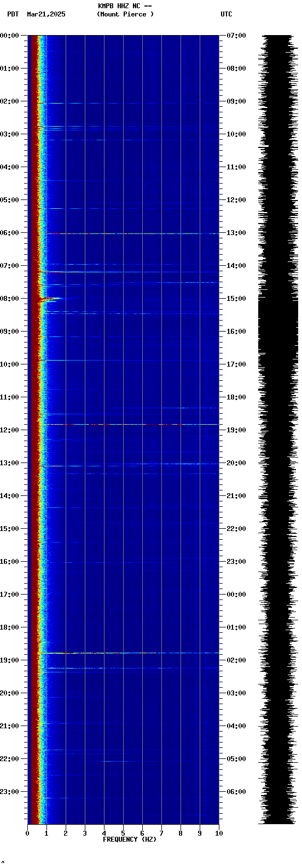302x868 pixels.
Task: Click the frequency axis tick label '0'
Action: tap(27, 833)
